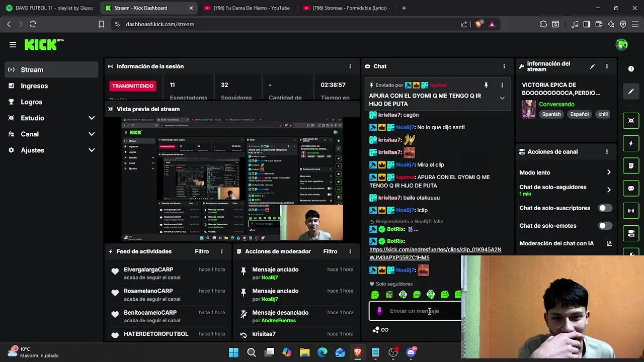Toggle the lightning bolt activity widget icon

coord(631,143)
